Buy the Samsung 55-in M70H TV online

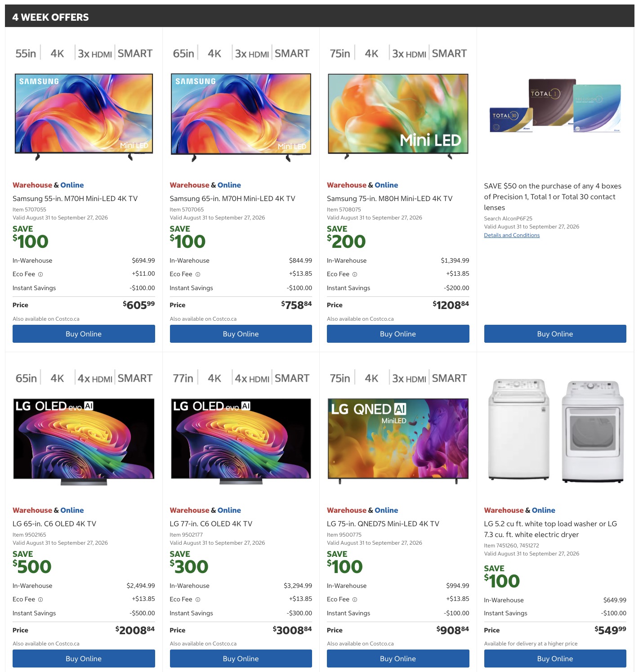point(84,334)
